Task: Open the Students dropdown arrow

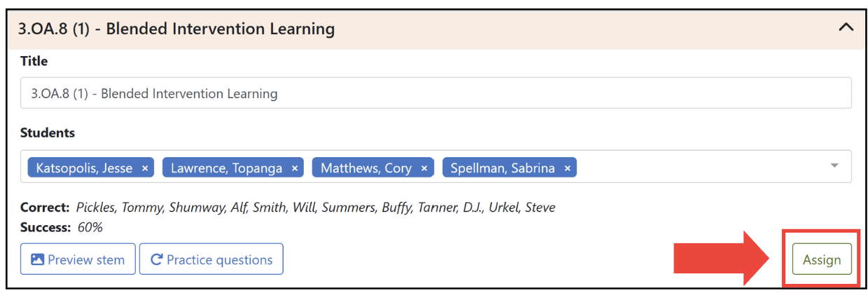Action: coord(834,166)
